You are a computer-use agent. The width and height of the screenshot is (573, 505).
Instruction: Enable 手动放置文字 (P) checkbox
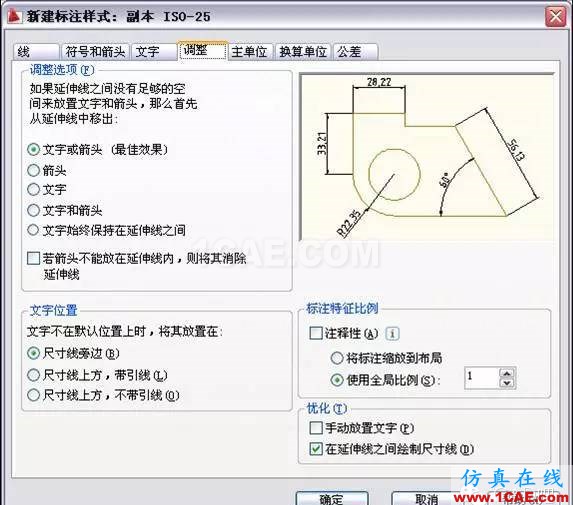[316, 428]
